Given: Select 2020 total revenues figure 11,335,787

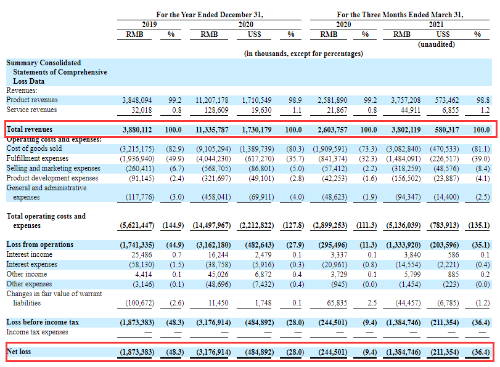Looking at the screenshot, I should click(212, 130).
